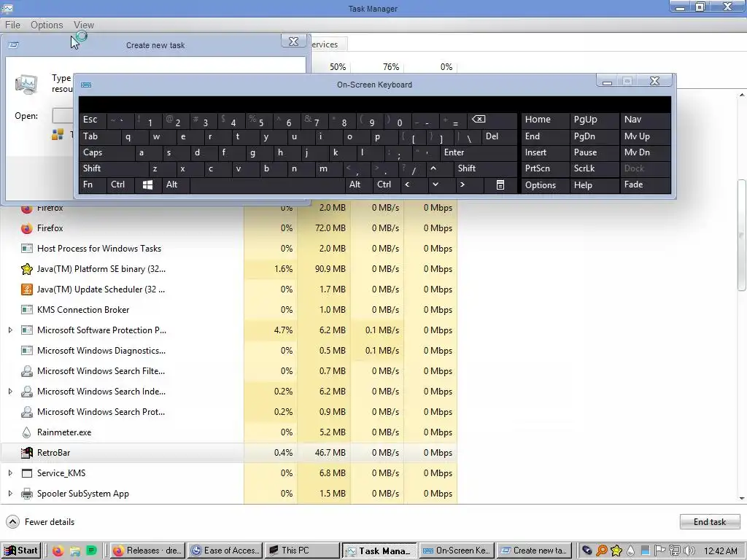Click the Spooler SubSystem App printer icon
Screen dimensions: 747x560
pyautogui.click(x=27, y=494)
